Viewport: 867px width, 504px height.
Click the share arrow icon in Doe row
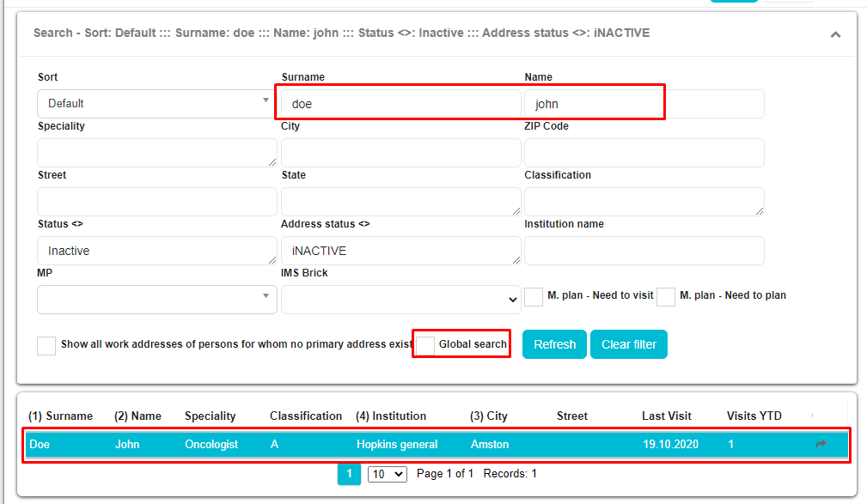(821, 445)
